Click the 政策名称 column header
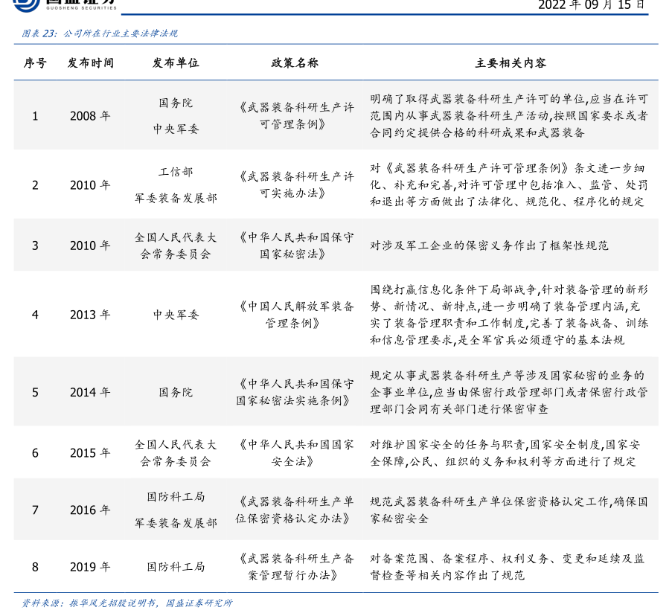The height and width of the screenshot is (616, 672). pos(295,63)
